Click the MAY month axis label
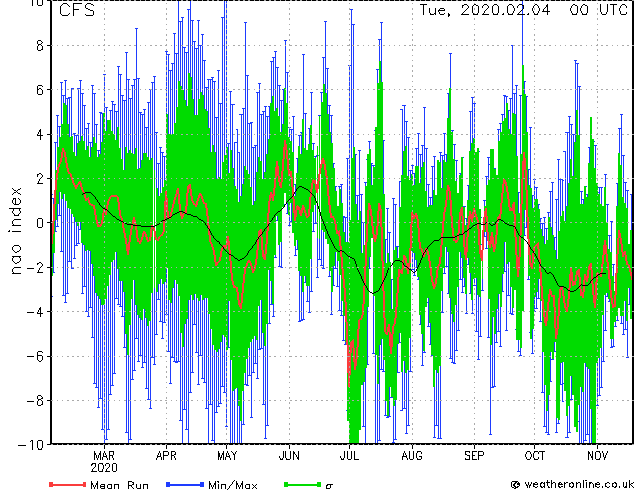Viewport: 634px width, 490px height. (x=227, y=456)
